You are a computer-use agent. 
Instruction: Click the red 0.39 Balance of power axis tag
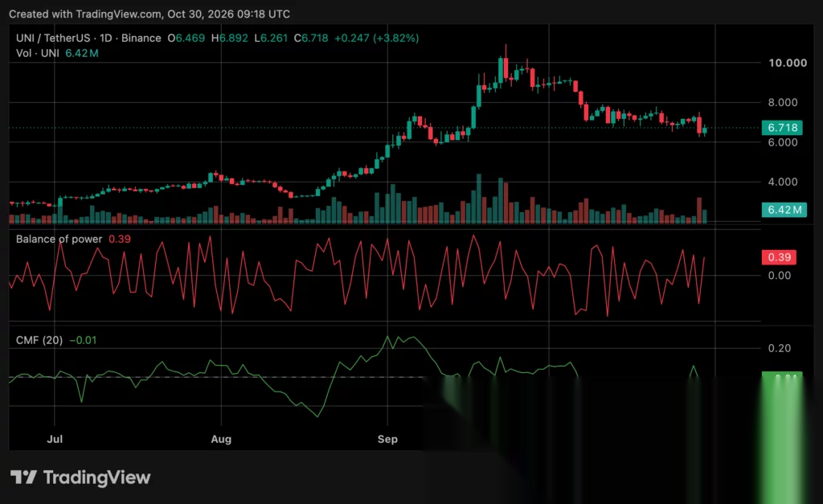[779, 257]
